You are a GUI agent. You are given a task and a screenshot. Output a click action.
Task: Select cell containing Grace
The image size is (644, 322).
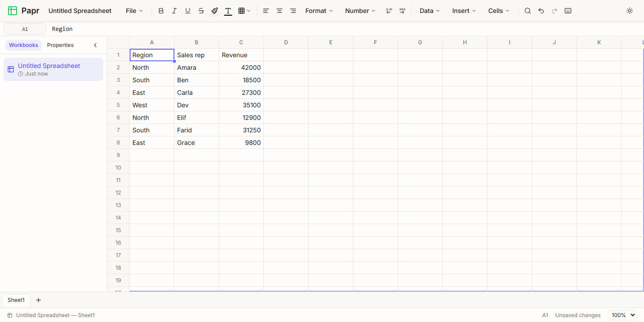click(196, 143)
